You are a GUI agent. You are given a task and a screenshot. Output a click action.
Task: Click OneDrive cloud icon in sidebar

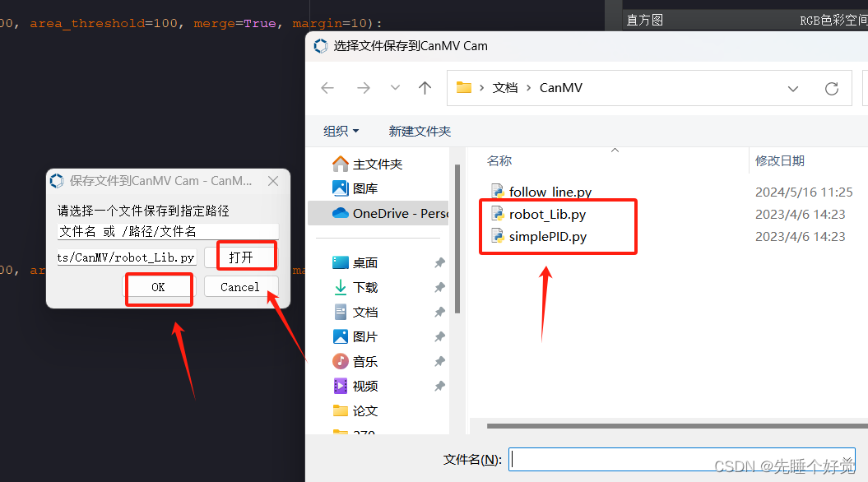(x=340, y=213)
